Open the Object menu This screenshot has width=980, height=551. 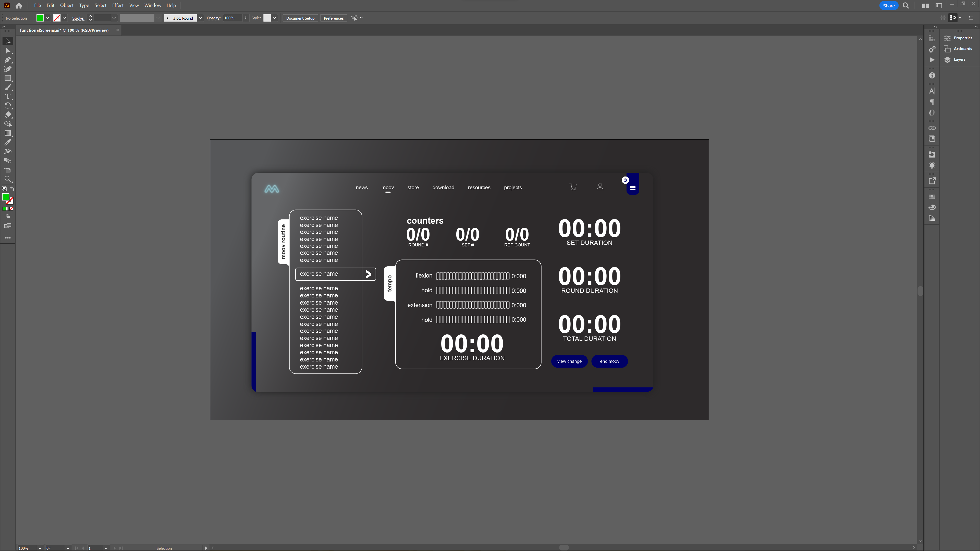pyautogui.click(x=67, y=5)
